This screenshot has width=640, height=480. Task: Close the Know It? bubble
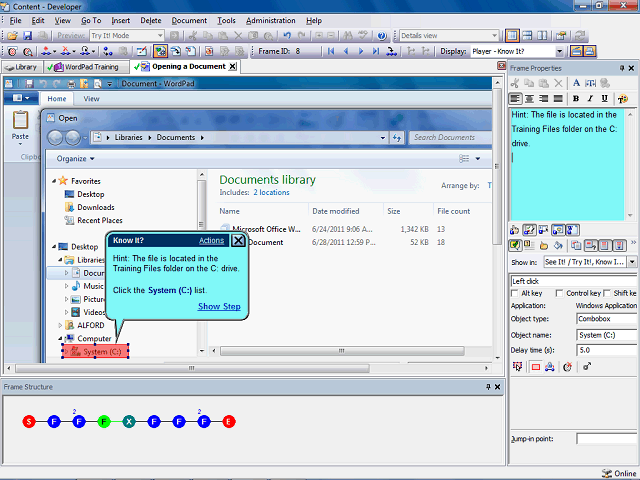click(x=238, y=240)
